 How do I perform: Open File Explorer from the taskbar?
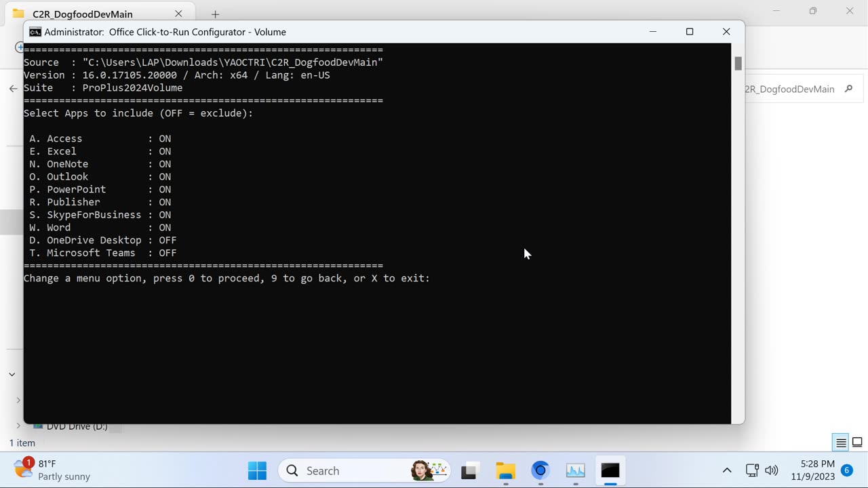(505, 470)
